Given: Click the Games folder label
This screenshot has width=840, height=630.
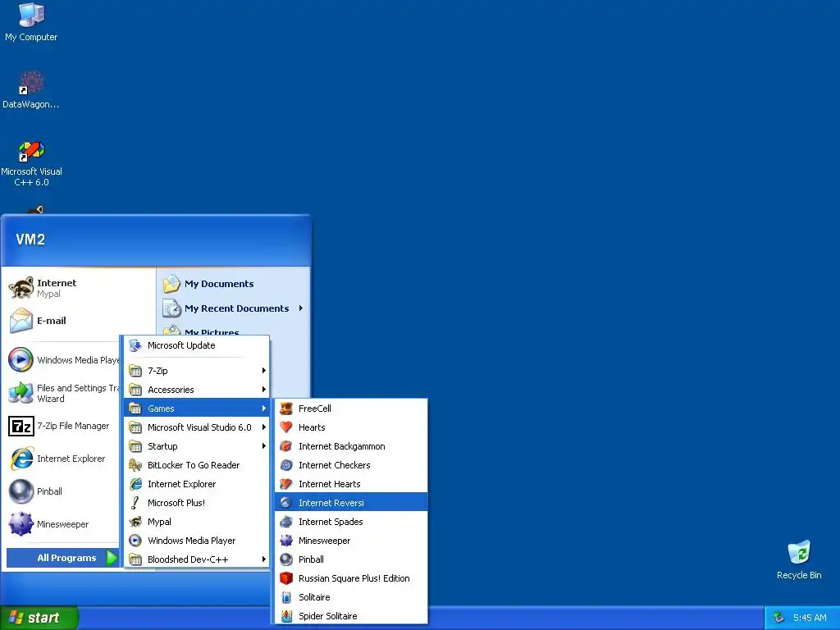Looking at the screenshot, I should point(161,409).
